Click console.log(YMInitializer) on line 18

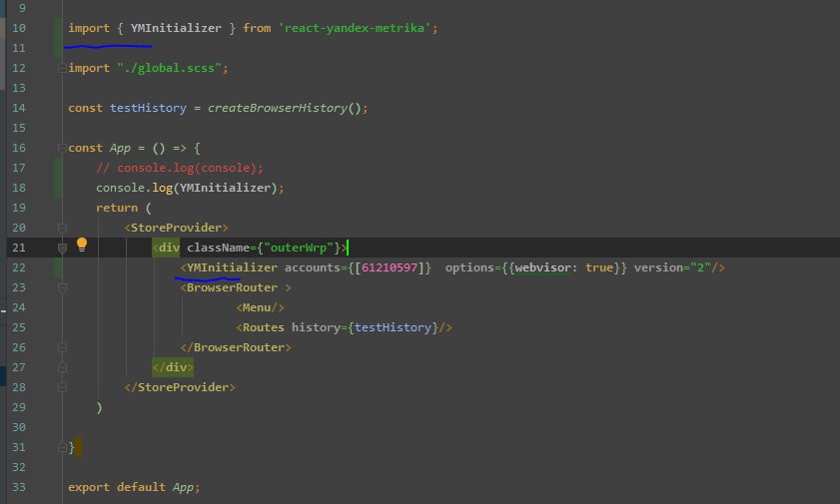pos(190,188)
